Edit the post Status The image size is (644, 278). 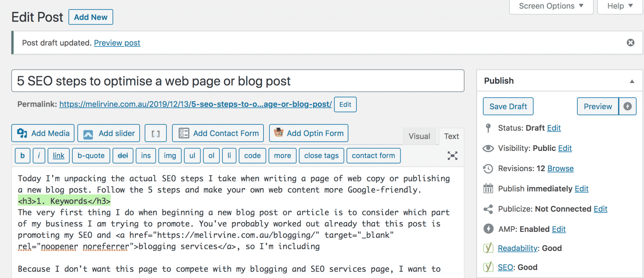tap(554, 128)
